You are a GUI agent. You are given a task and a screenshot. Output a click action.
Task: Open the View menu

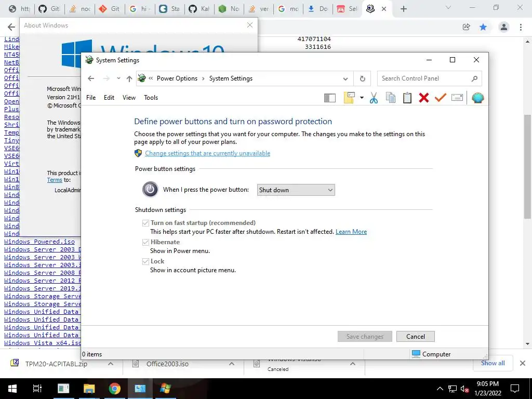click(129, 98)
